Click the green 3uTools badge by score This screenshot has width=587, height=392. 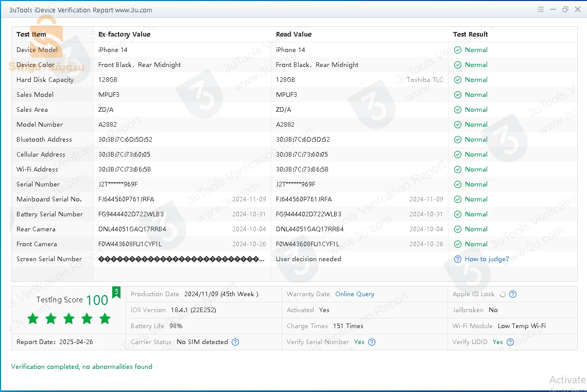pos(116,292)
